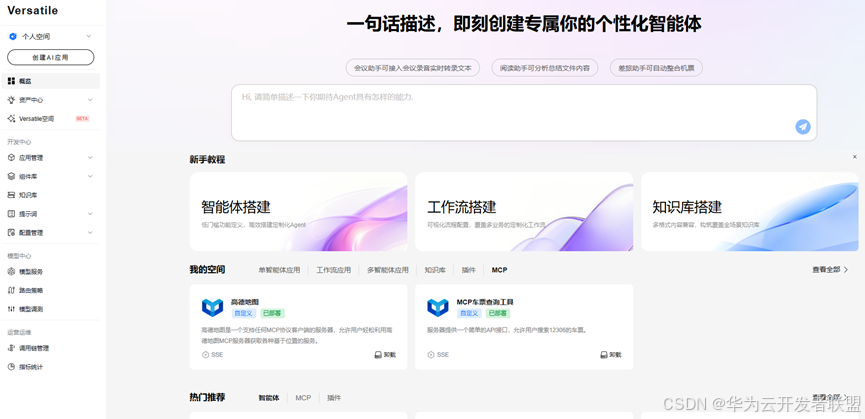Click the SSE icon on MCP车票查询工具 card

[x=431, y=354]
